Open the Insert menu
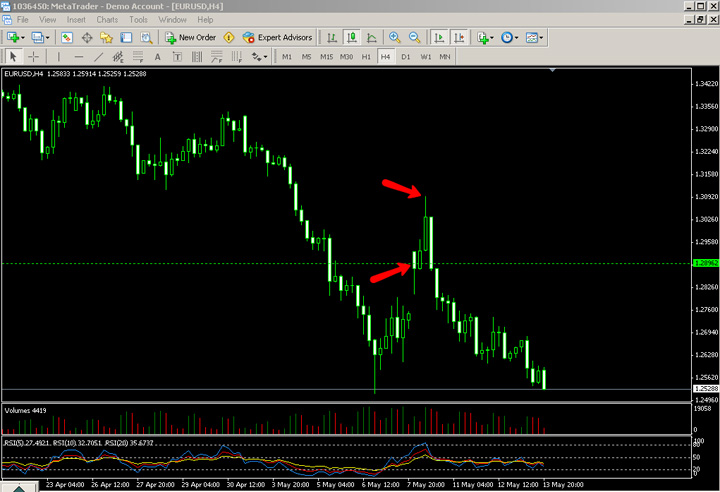The image size is (720, 492). pyautogui.click(x=76, y=20)
